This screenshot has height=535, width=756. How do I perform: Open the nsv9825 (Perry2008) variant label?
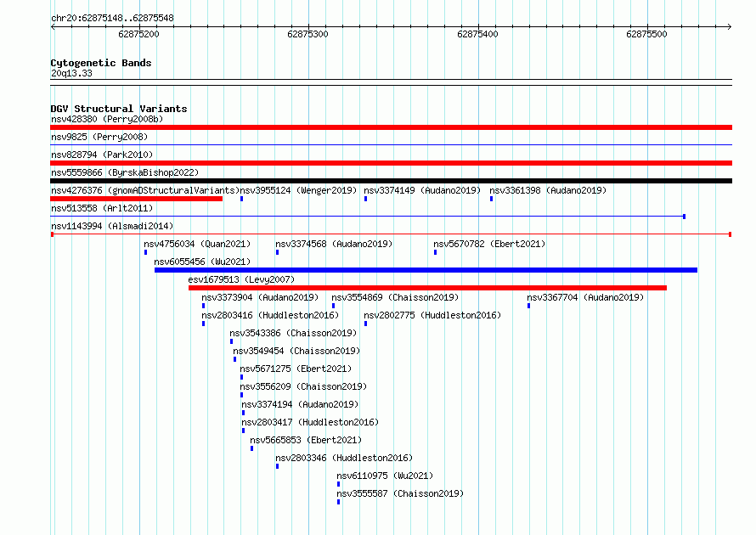99,137
